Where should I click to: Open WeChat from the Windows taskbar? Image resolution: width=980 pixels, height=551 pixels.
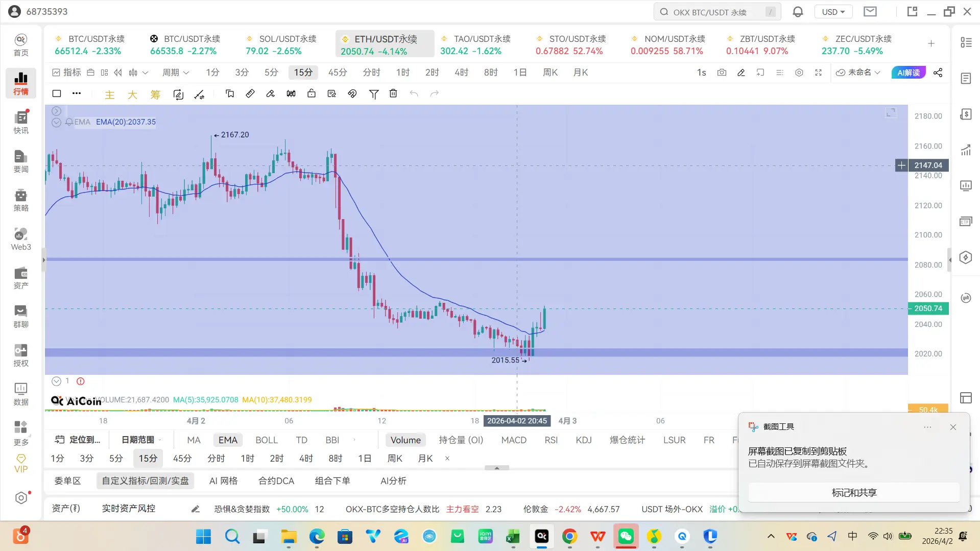click(x=626, y=536)
